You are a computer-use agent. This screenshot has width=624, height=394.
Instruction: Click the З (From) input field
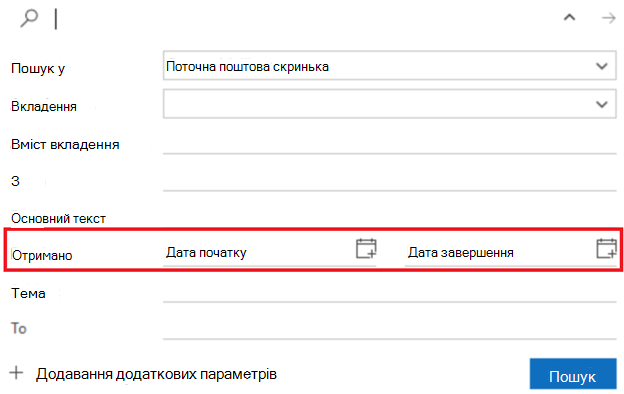click(x=390, y=181)
